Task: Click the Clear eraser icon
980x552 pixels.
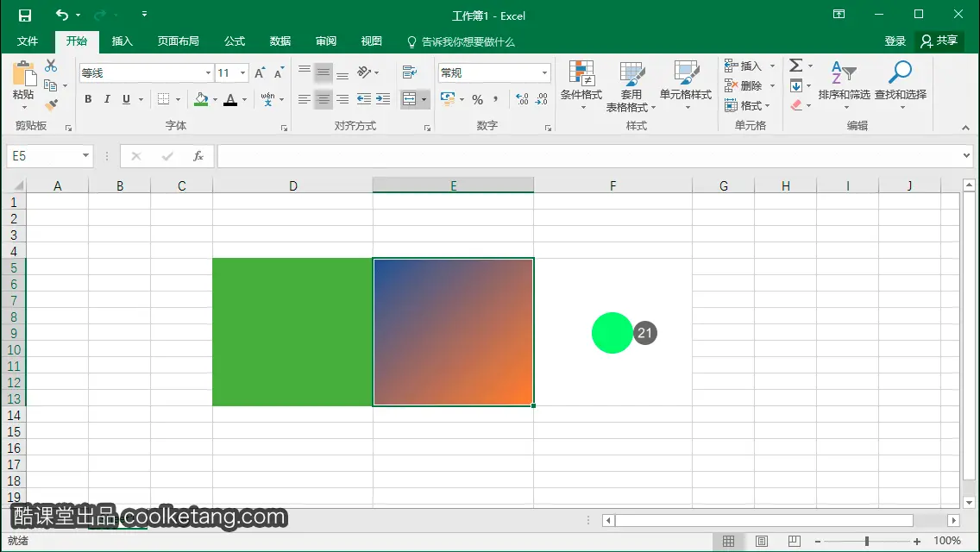Action: (x=795, y=105)
